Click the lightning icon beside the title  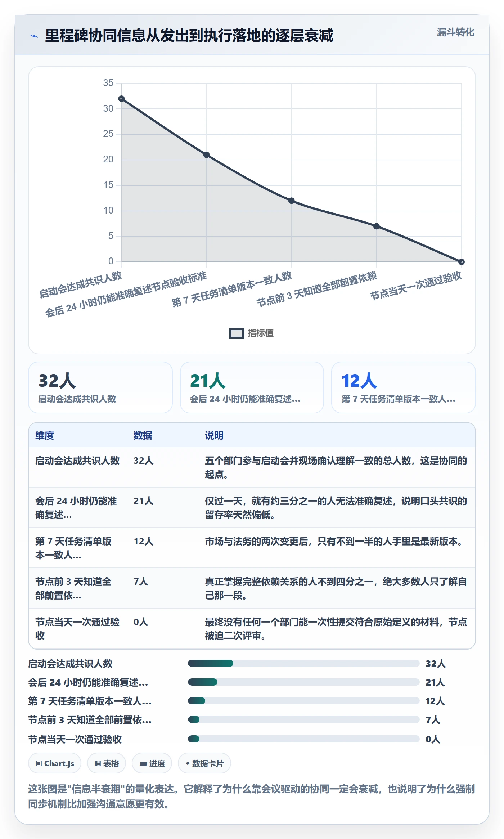click(34, 36)
